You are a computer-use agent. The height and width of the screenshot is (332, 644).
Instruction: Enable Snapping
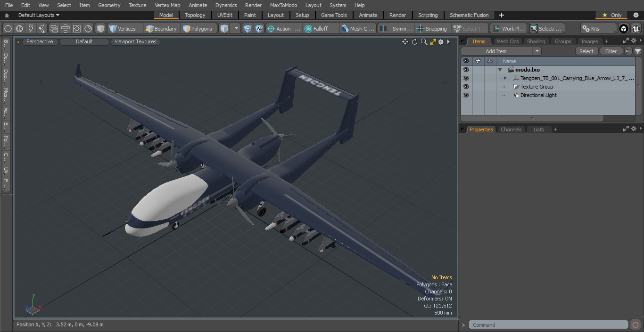click(x=432, y=29)
